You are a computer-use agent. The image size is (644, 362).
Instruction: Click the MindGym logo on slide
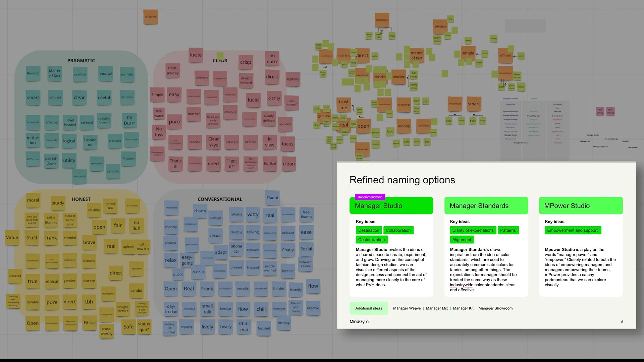click(359, 321)
